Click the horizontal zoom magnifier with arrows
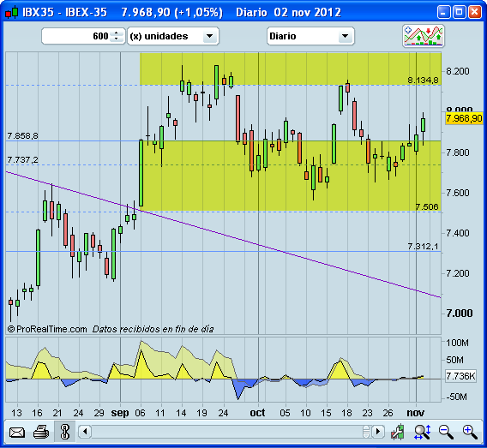Image resolution: width=487 pixels, height=448 pixels. coord(423,432)
